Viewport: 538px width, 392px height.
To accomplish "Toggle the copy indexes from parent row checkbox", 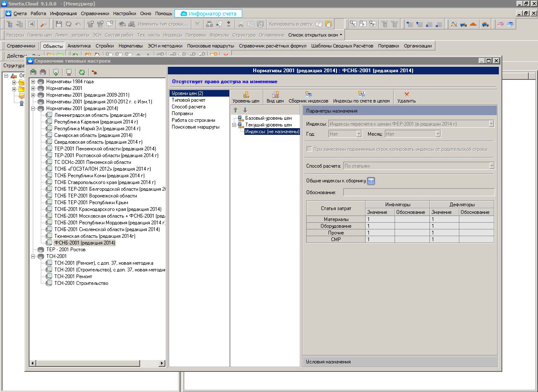I will tap(309, 149).
